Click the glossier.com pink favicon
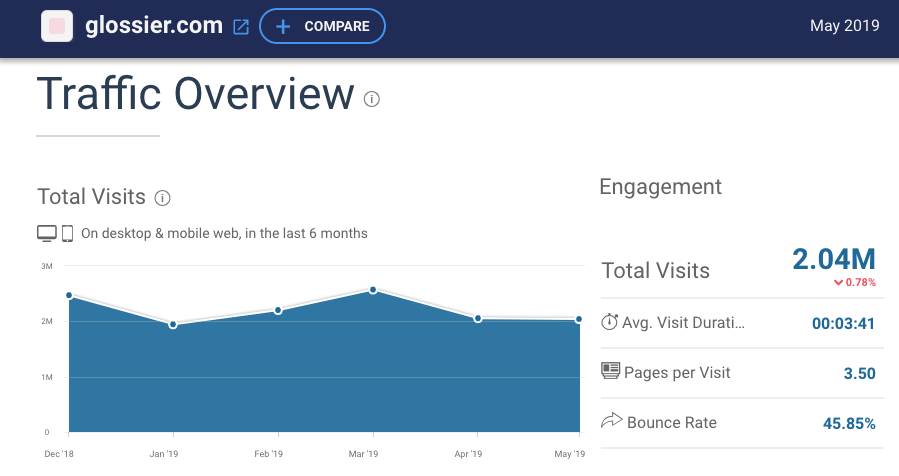 tap(57, 26)
